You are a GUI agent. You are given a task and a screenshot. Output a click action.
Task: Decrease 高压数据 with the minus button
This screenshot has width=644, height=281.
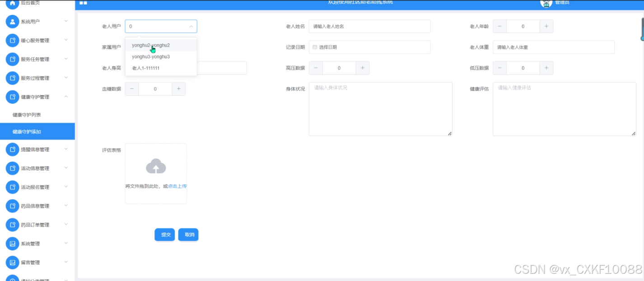click(316, 68)
